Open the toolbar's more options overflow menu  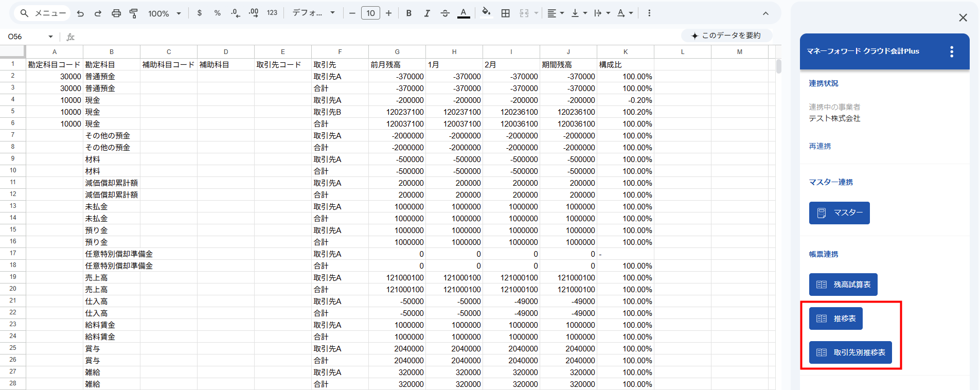(x=649, y=13)
